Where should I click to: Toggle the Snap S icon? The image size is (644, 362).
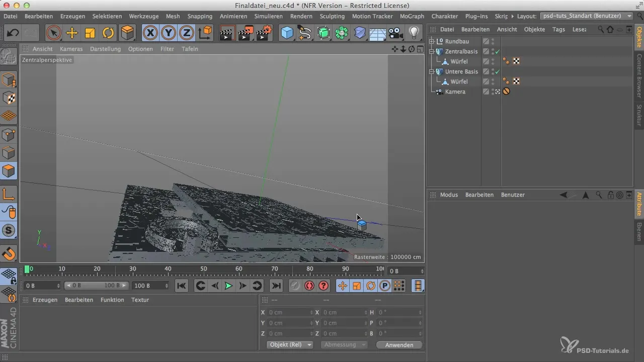pos(9,231)
